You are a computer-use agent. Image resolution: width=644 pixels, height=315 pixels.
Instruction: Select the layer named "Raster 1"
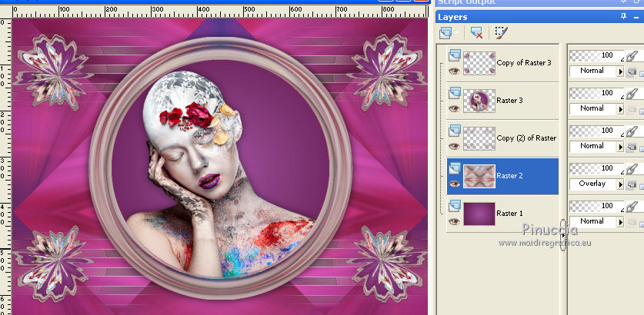(x=509, y=214)
